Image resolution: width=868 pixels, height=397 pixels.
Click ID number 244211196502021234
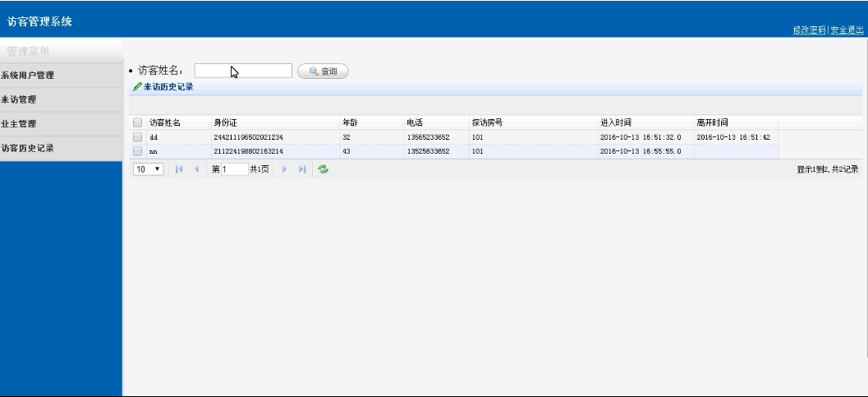pos(249,136)
